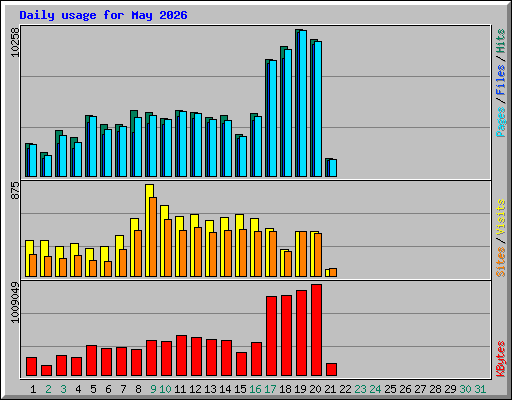Viewport: 512px width, 400px height.
Task: Click day 31 on the x-axis
Action: (x=480, y=389)
